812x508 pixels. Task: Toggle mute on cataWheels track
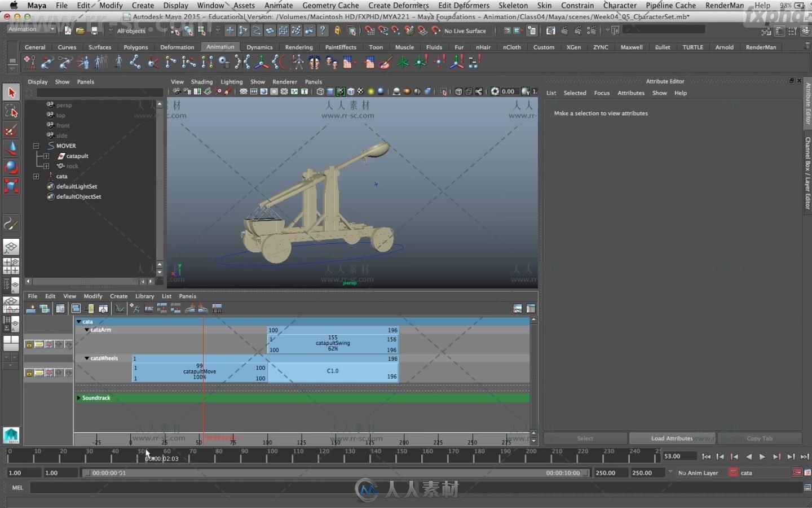(x=49, y=373)
